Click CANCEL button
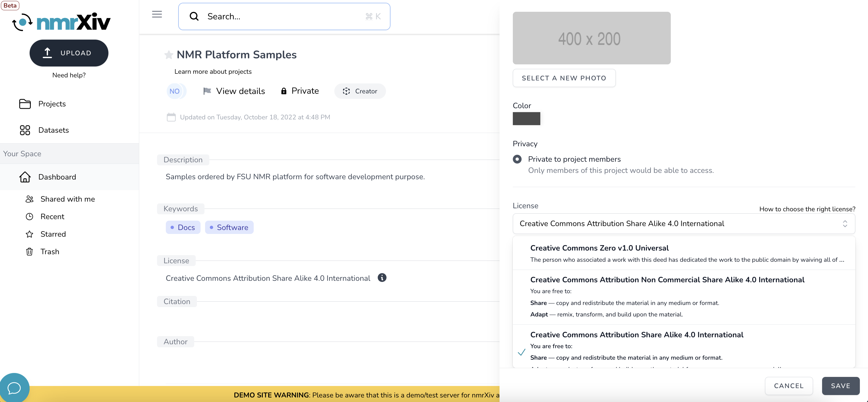Screen dimensions: 868x402 click(789, 386)
